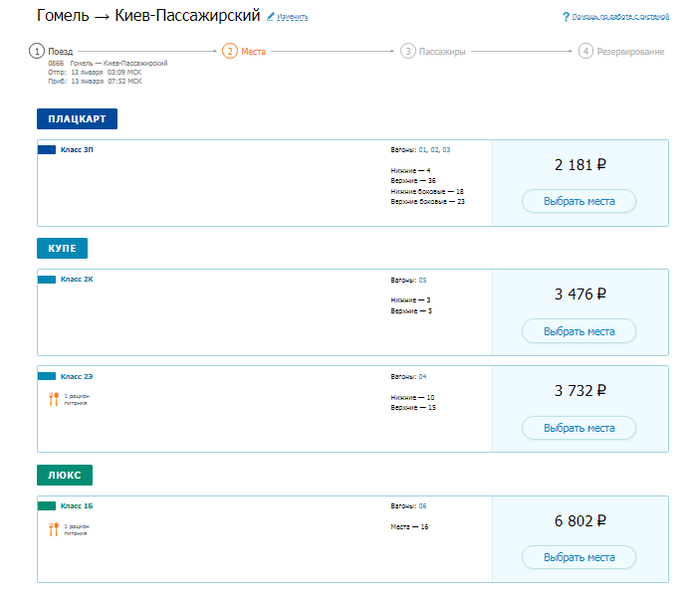Image resolution: width=700 pixels, height=592 pixels.
Task: Click the step 2 circle for Места
Action: coord(230,51)
